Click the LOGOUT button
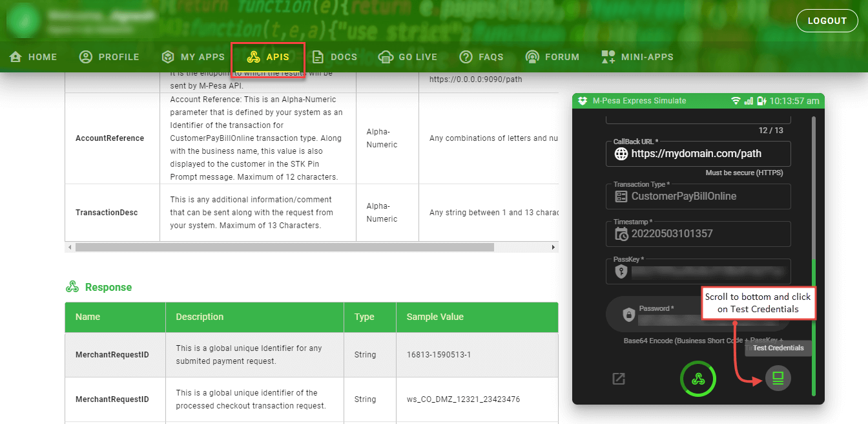This screenshot has height=424, width=868. coord(827,21)
